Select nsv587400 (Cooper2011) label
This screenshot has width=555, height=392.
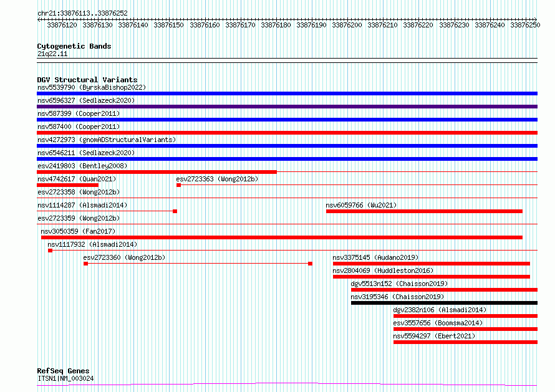tap(79, 127)
